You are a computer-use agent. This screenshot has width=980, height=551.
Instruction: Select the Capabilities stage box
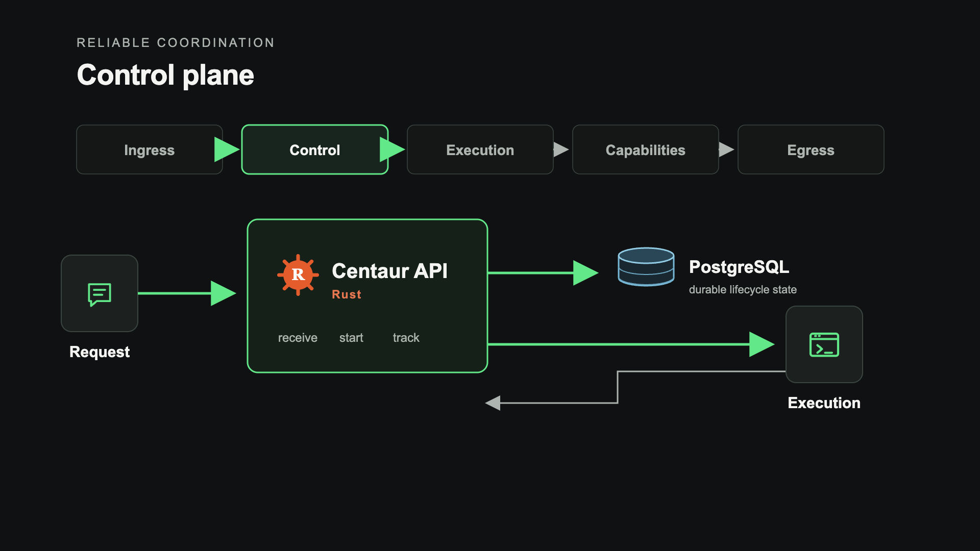[646, 149]
